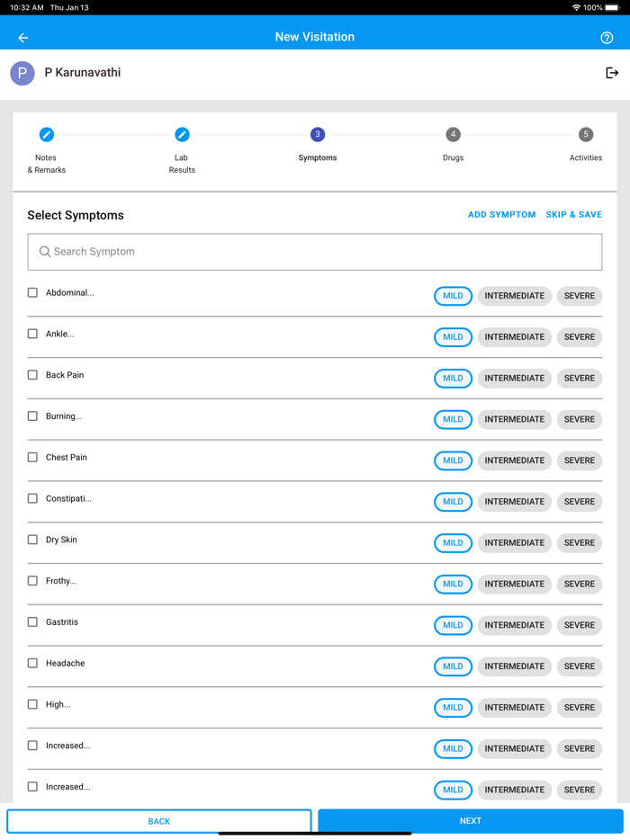Open the help question mark icon
This screenshot has height=840, width=630.
coord(607,38)
